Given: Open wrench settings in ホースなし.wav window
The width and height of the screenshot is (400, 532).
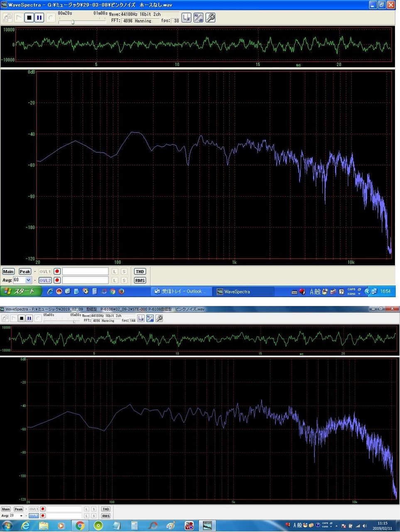Looking at the screenshot, I should tap(211, 17).
